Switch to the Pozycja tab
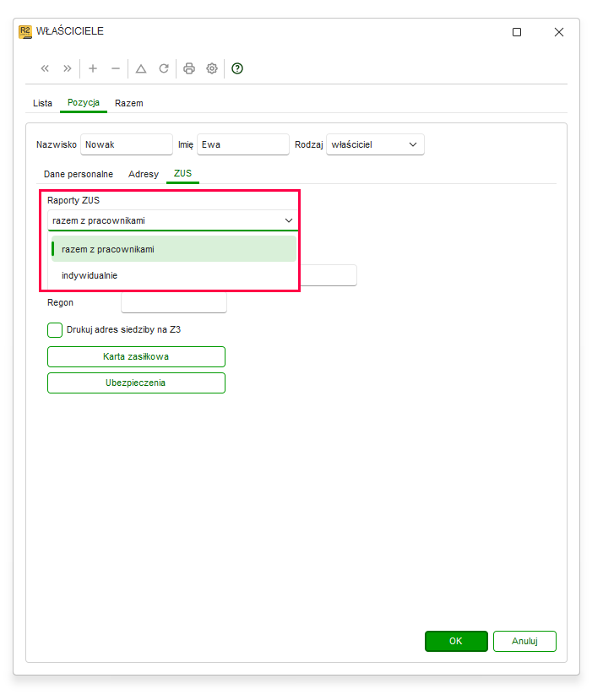 (x=84, y=103)
